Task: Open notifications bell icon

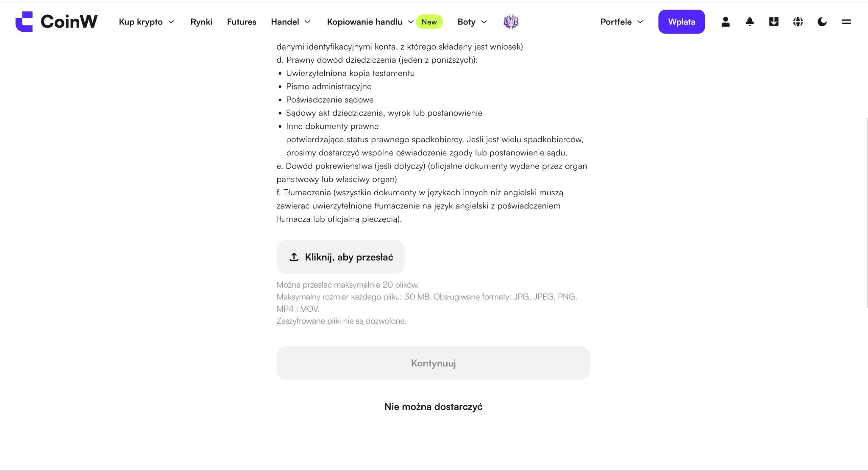Action: [749, 22]
